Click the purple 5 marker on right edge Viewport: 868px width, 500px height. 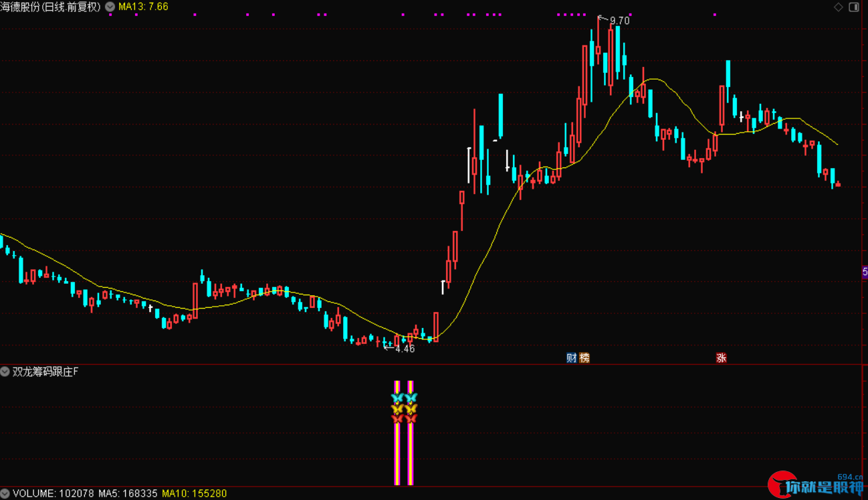pos(865,272)
